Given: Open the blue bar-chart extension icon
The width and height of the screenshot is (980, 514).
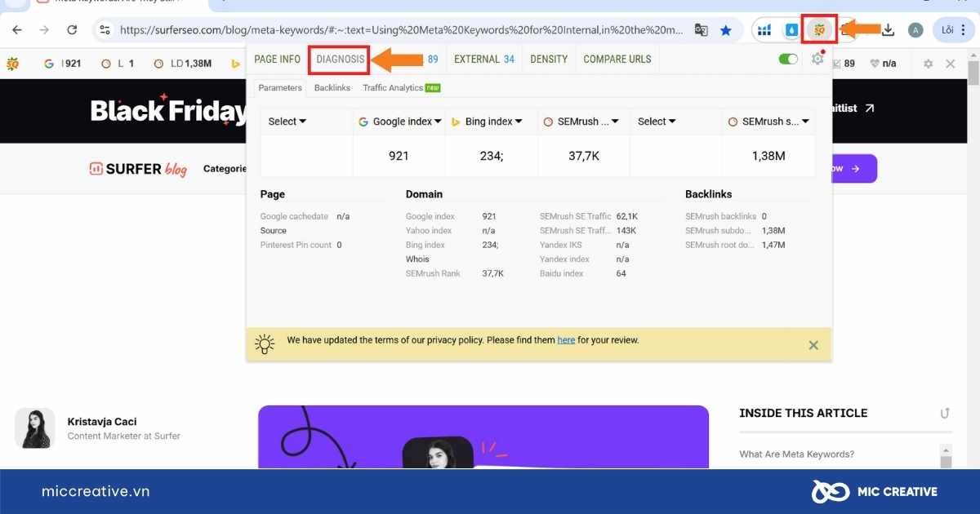Looking at the screenshot, I should tap(764, 30).
